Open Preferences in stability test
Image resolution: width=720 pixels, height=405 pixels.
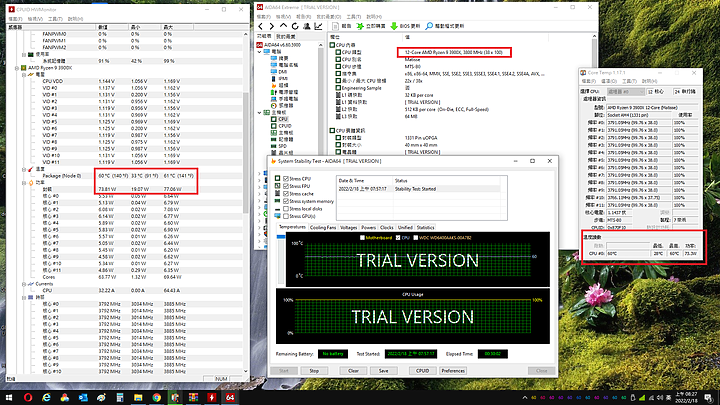[x=453, y=371]
